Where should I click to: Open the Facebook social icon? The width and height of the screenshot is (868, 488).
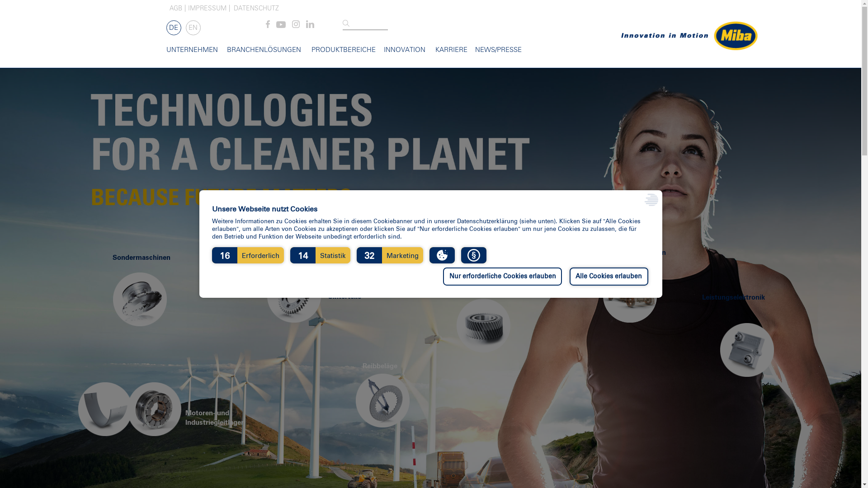point(268,24)
